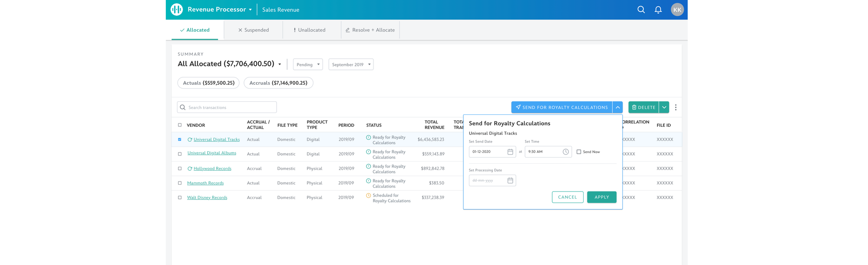Click the Set Processing Date dd-mm-yyyy input

coord(492,180)
